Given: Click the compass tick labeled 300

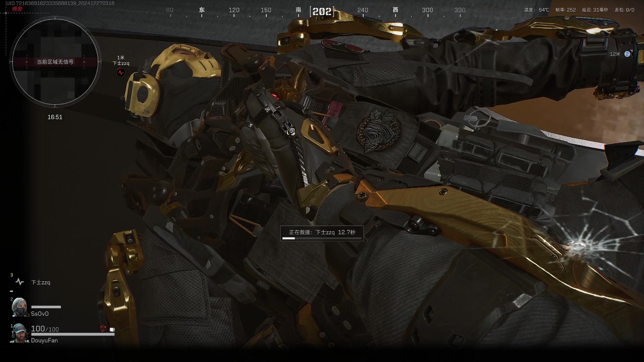Looking at the screenshot, I should point(427,10).
